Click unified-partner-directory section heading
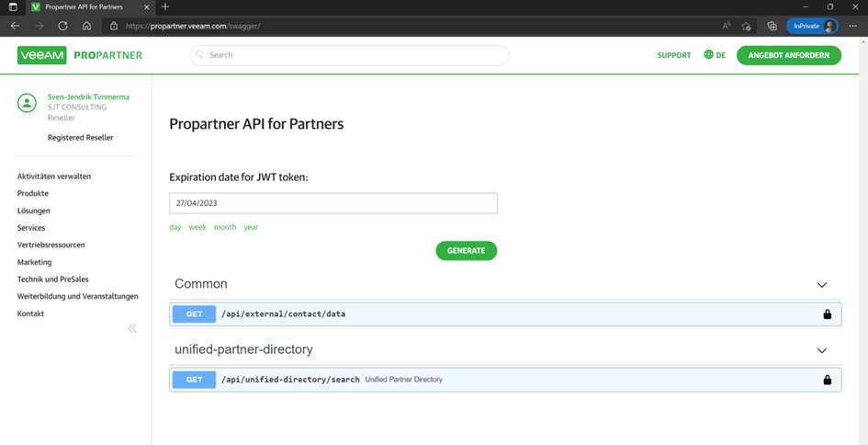The height and width of the screenshot is (445, 868). point(243,349)
